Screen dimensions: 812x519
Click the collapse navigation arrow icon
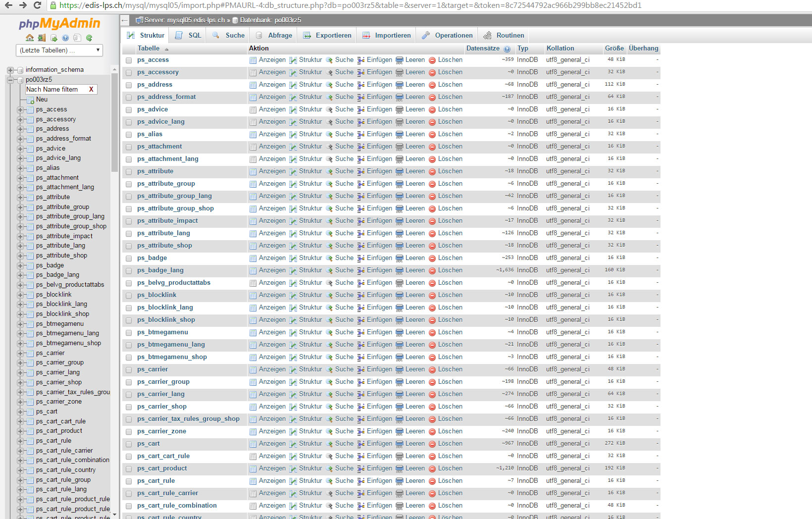point(125,20)
